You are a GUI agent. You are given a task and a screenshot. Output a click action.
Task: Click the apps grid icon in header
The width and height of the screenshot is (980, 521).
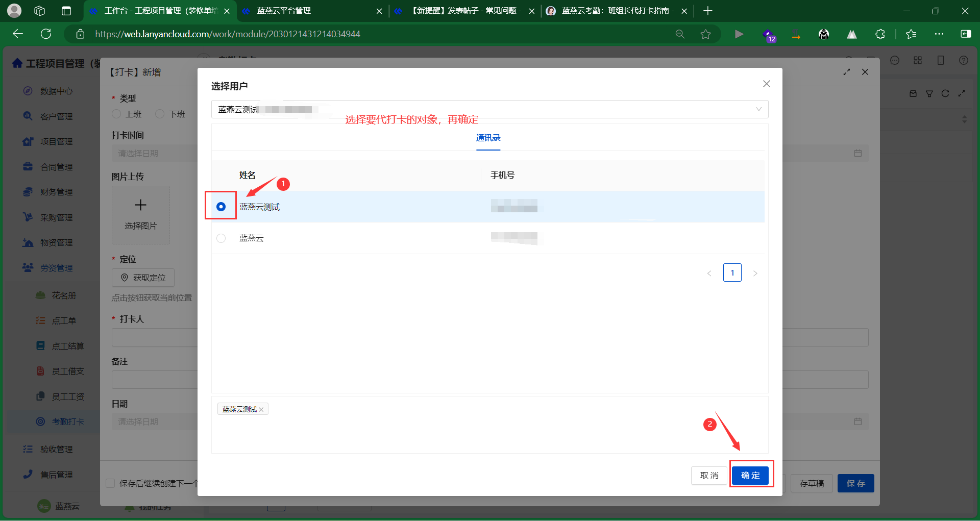918,60
